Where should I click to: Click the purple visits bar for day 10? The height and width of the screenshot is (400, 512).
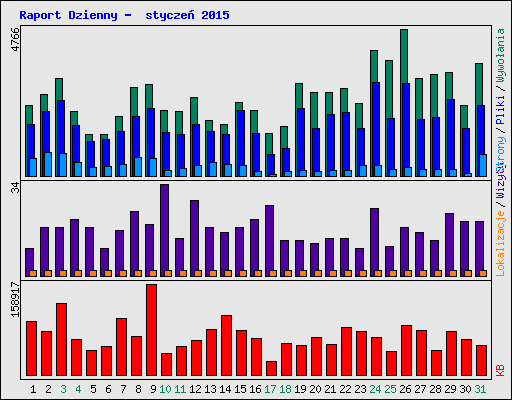[164, 230]
